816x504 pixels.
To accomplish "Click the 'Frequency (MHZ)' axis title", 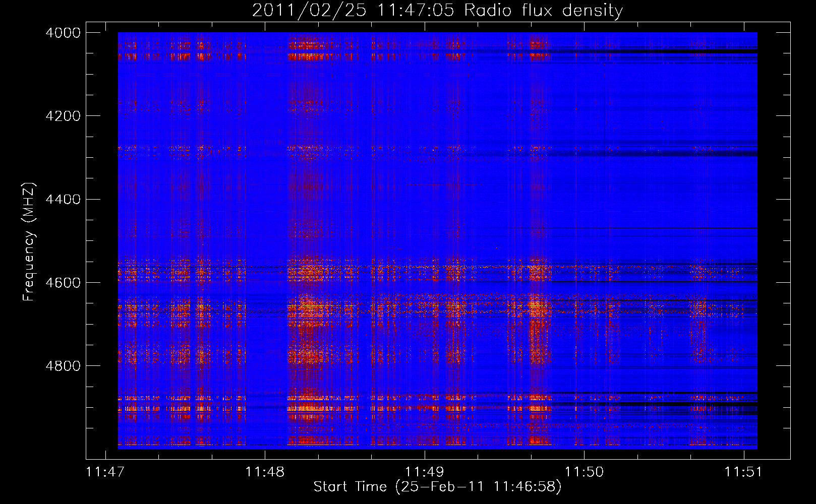I will [x=29, y=242].
